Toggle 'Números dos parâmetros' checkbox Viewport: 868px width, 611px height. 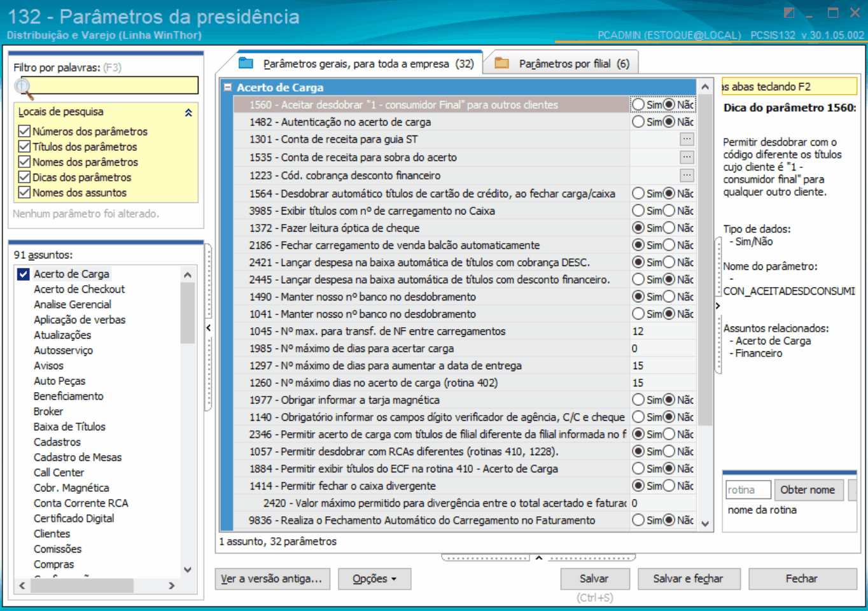tap(24, 131)
